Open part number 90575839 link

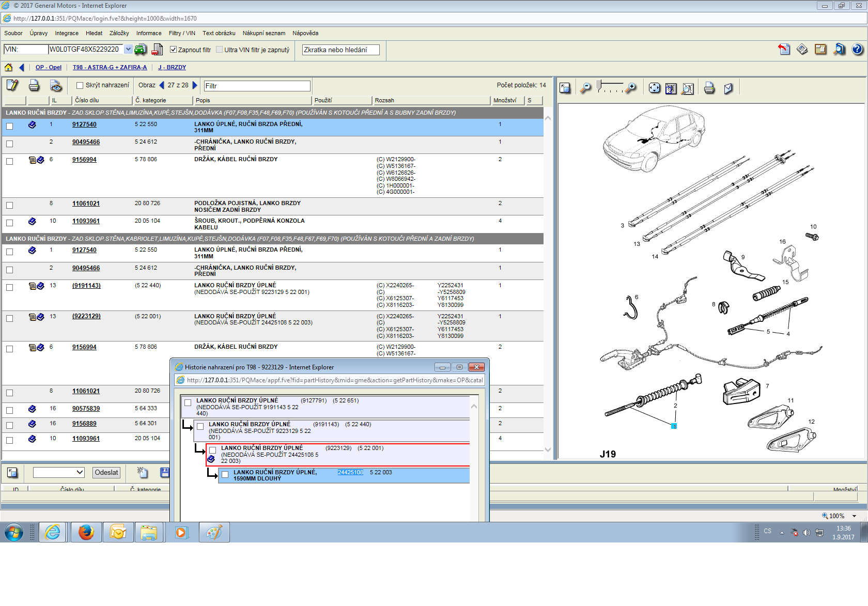coord(86,409)
